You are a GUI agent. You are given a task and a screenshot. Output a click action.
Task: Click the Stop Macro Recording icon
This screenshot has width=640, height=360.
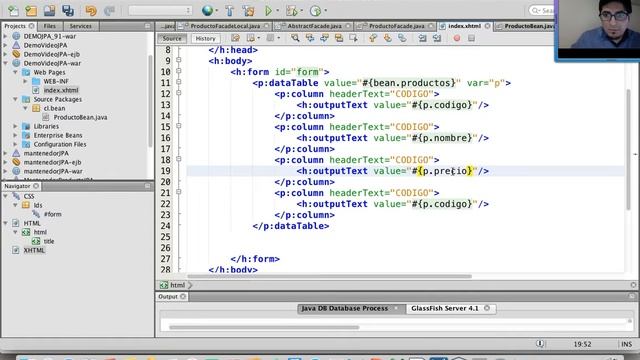click(471, 38)
